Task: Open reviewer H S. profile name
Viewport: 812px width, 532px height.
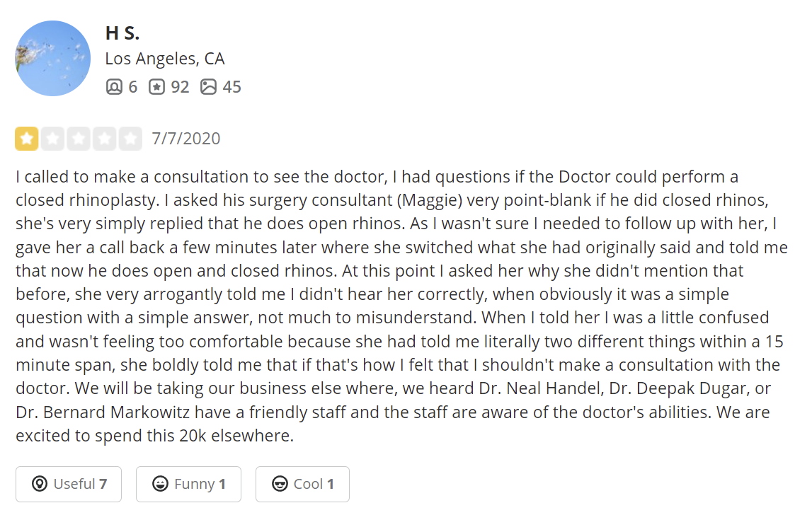Action: [x=122, y=33]
